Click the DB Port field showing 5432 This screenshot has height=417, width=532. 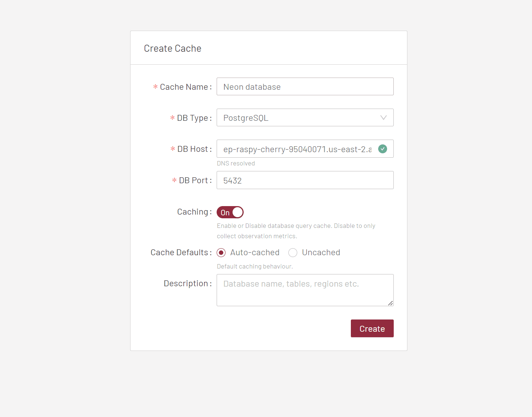305,180
